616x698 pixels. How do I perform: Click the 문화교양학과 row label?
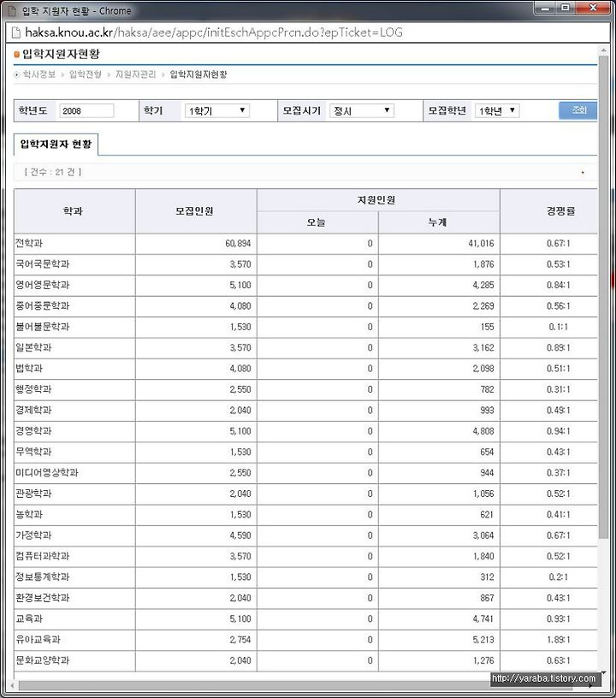pyautogui.click(x=43, y=660)
